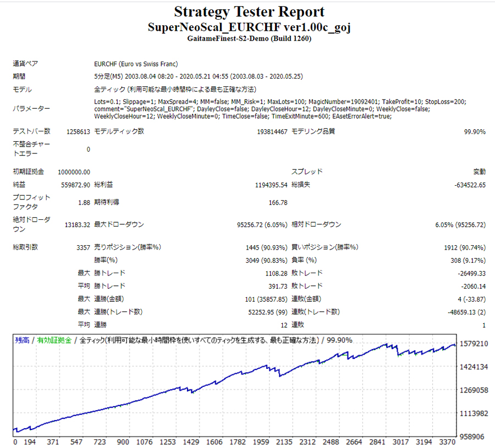The width and height of the screenshot is (495, 448).
Task: Click the 95256.72 (6.05%) maximal drawdown value
Action: click(x=262, y=225)
